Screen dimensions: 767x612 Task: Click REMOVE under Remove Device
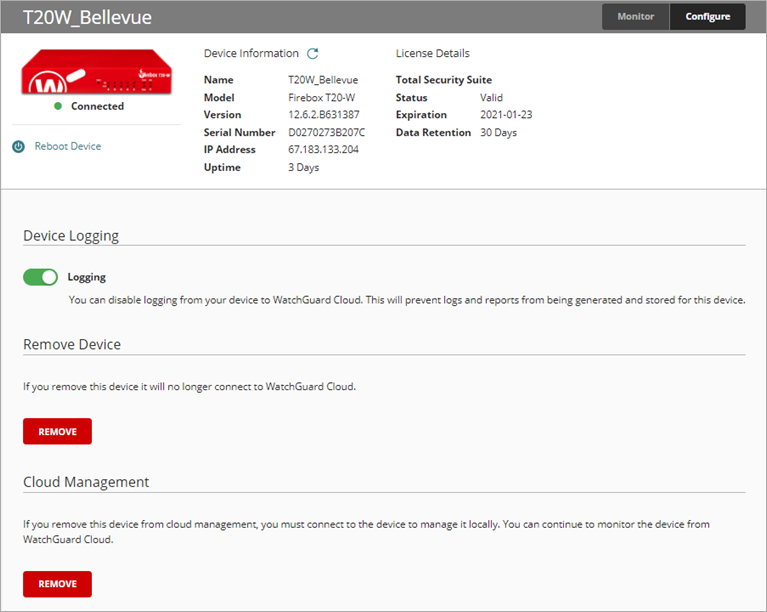coord(57,431)
